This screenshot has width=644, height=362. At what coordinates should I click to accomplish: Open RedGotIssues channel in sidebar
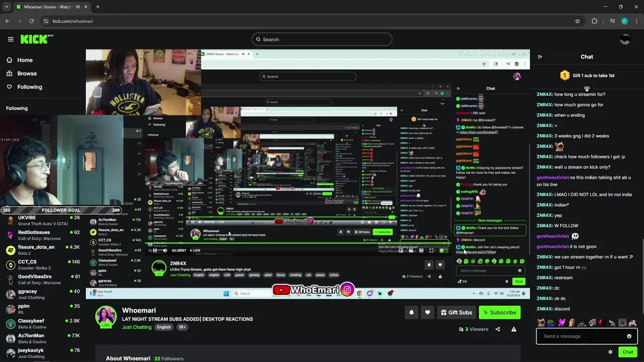[43, 235]
